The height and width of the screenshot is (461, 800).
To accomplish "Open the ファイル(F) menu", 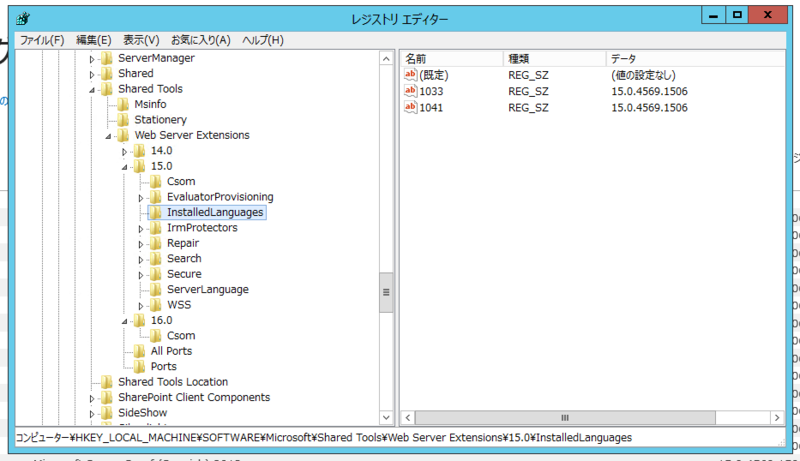I will click(x=42, y=40).
